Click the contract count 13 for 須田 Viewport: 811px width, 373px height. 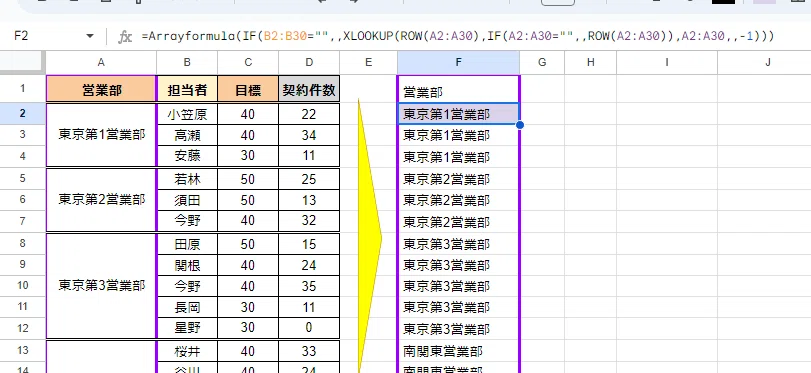[x=309, y=200]
